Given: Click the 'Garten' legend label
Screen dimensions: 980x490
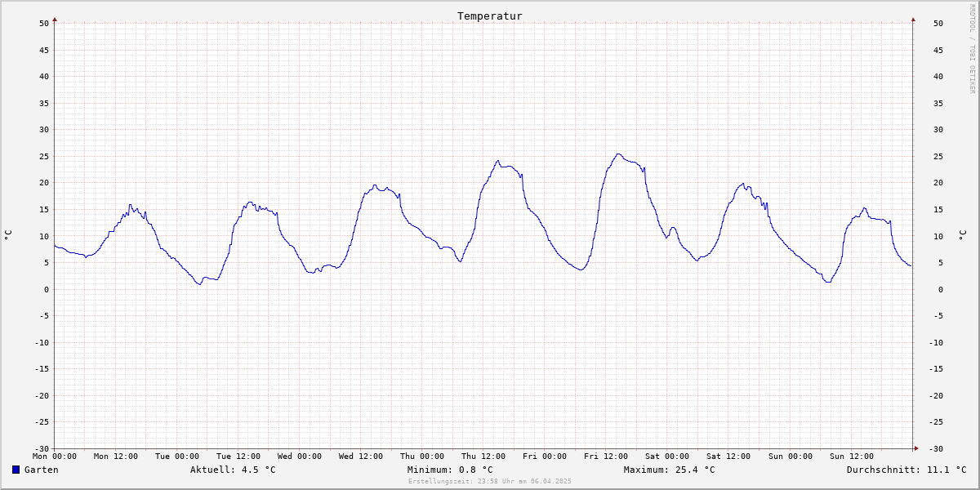Looking at the screenshot, I should [x=41, y=470].
